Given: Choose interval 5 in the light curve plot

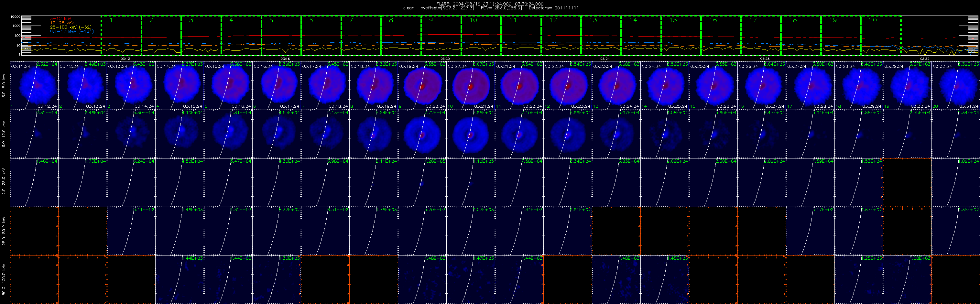Looking at the screenshot, I should click(281, 36).
